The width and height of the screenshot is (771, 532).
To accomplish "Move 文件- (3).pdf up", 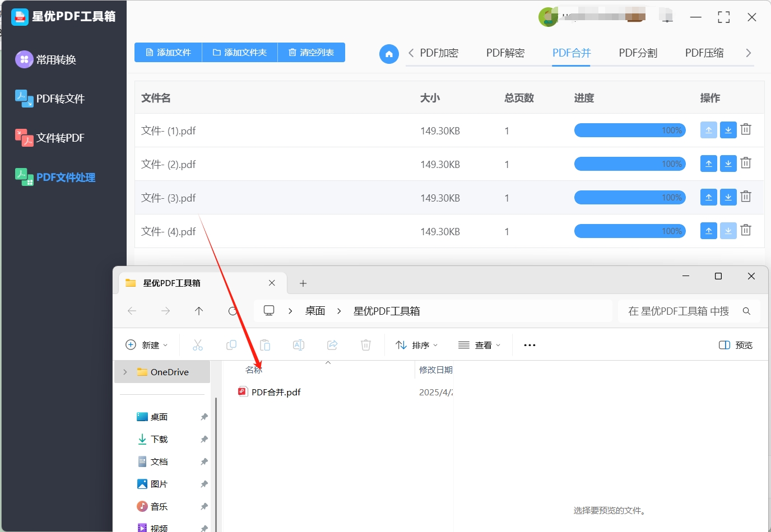I will click(709, 198).
